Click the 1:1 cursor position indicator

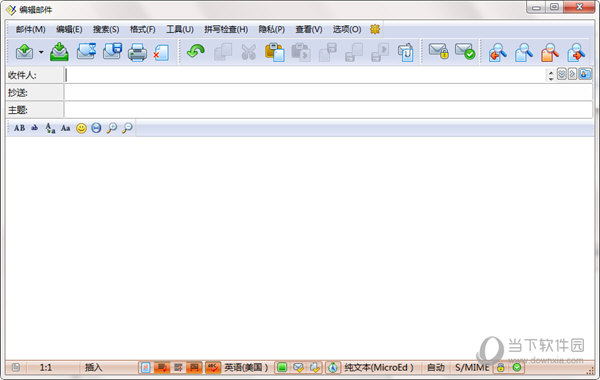pos(46,368)
